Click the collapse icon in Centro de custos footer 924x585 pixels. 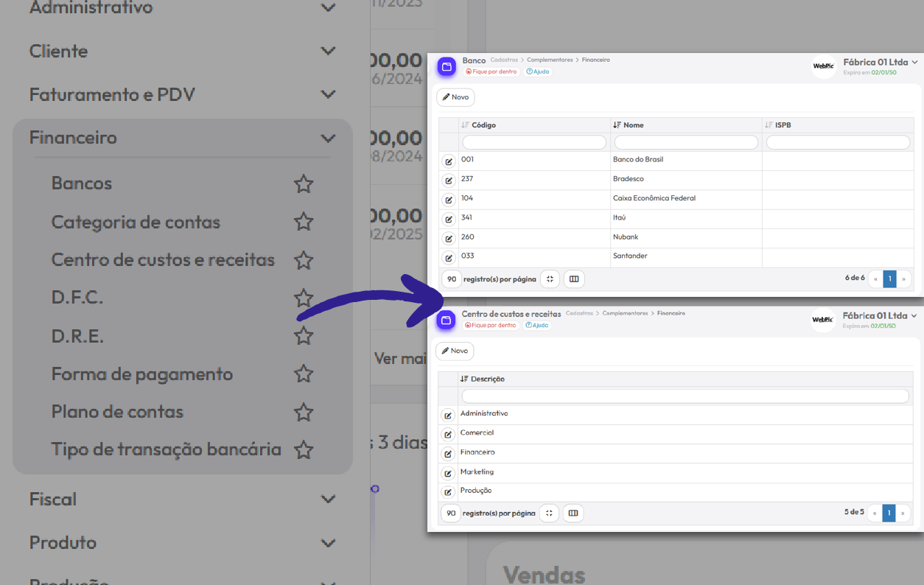tap(549, 514)
